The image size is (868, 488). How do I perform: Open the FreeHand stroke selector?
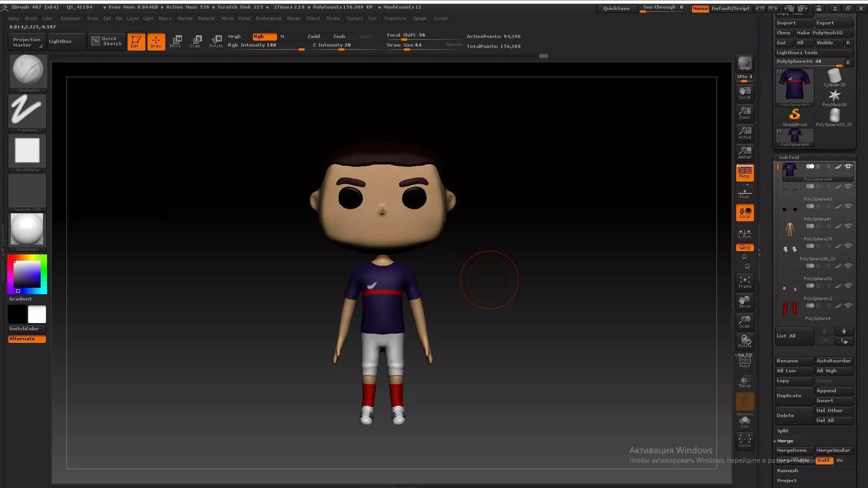(28, 113)
